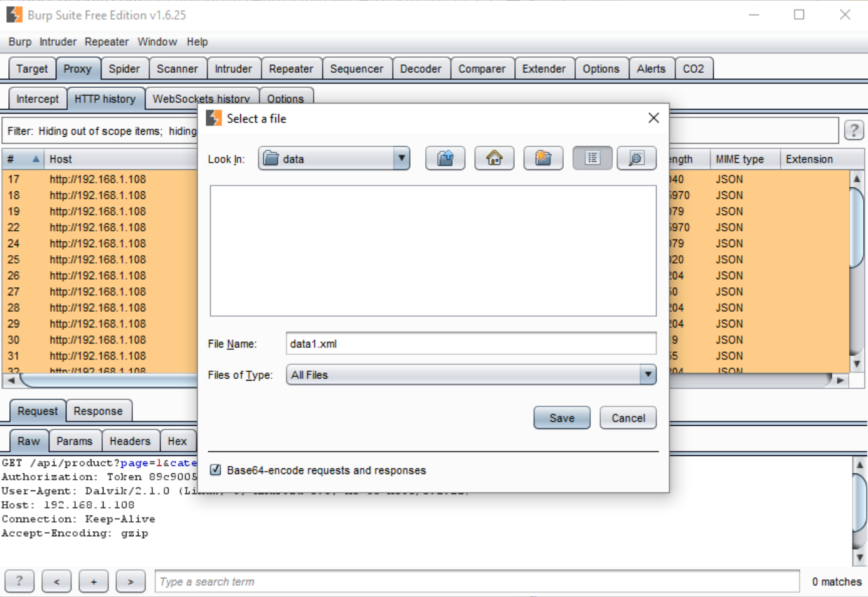Switch to Headers view tab
The height and width of the screenshot is (597, 868).
coord(130,441)
